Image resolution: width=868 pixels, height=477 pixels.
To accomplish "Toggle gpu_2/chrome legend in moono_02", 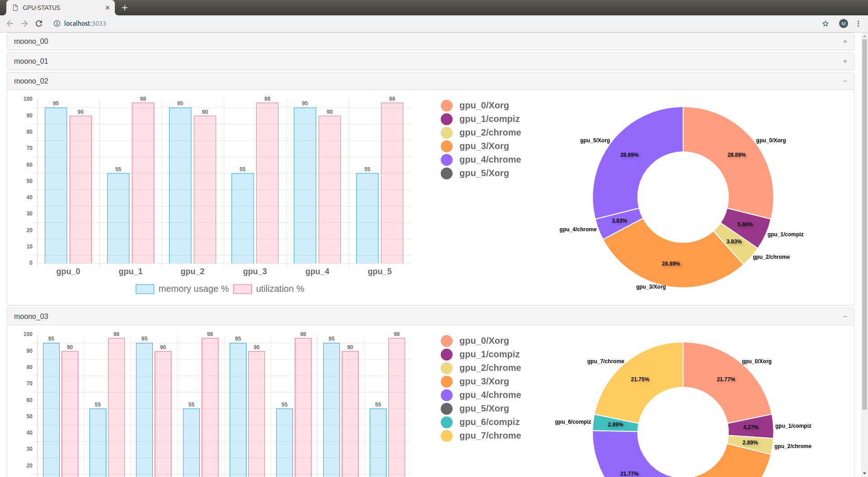I will point(481,133).
